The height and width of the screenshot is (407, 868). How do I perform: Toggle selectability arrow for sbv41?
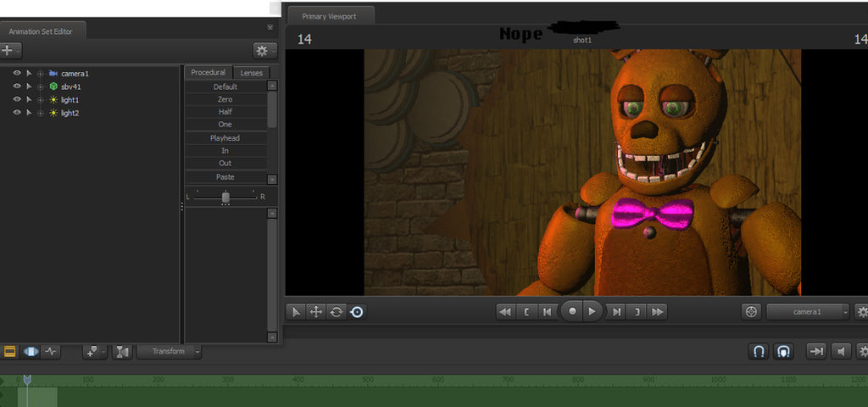click(29, 86)
